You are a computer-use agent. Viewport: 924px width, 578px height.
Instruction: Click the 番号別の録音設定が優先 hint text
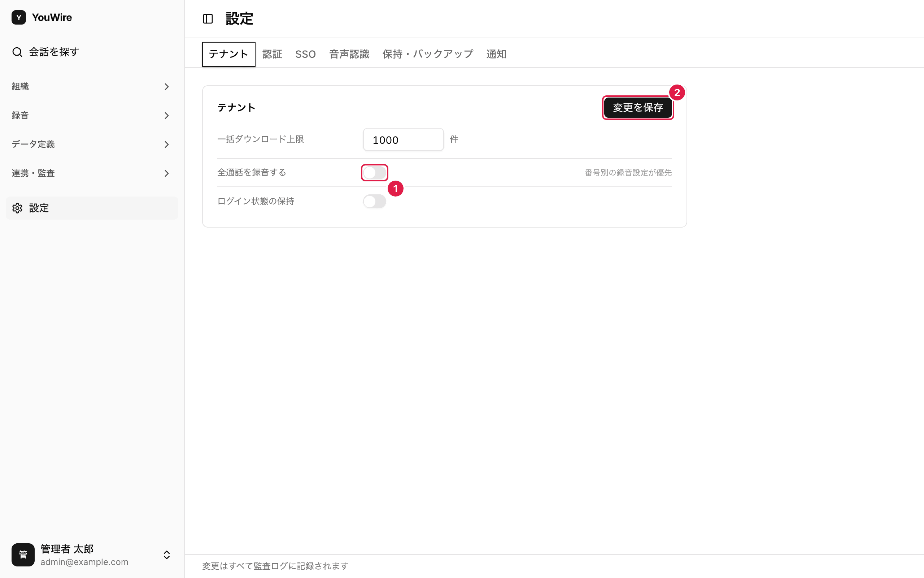(628, 173)
